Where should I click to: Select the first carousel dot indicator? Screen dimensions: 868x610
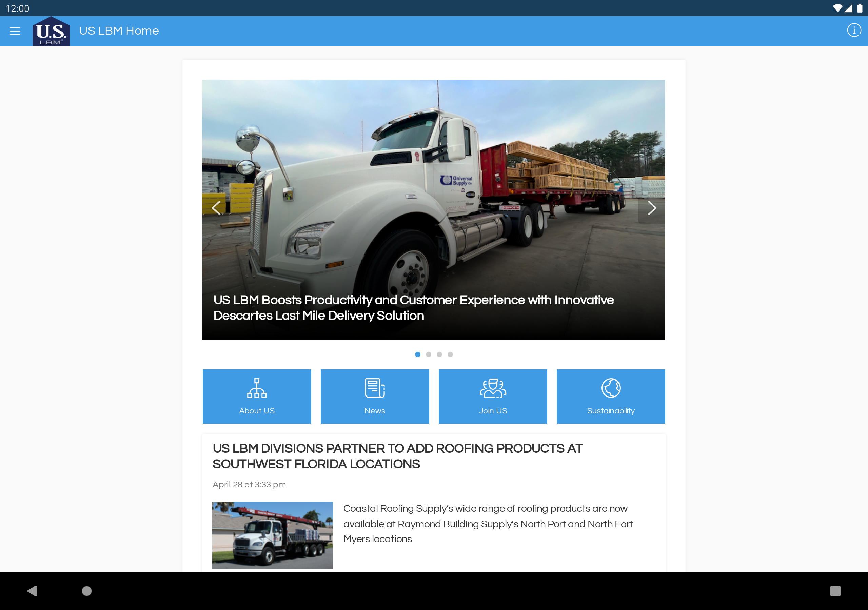pyautogui.click(x=417, y=354)
